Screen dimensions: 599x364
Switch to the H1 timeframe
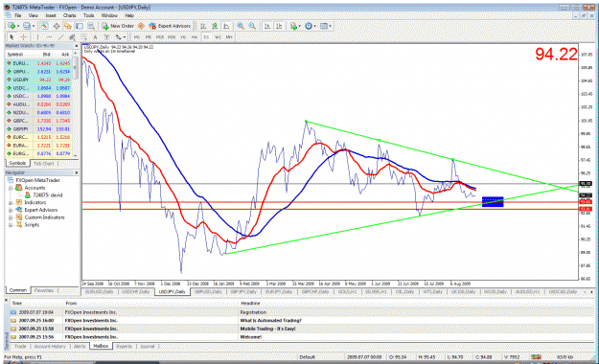tap(183, 37)
